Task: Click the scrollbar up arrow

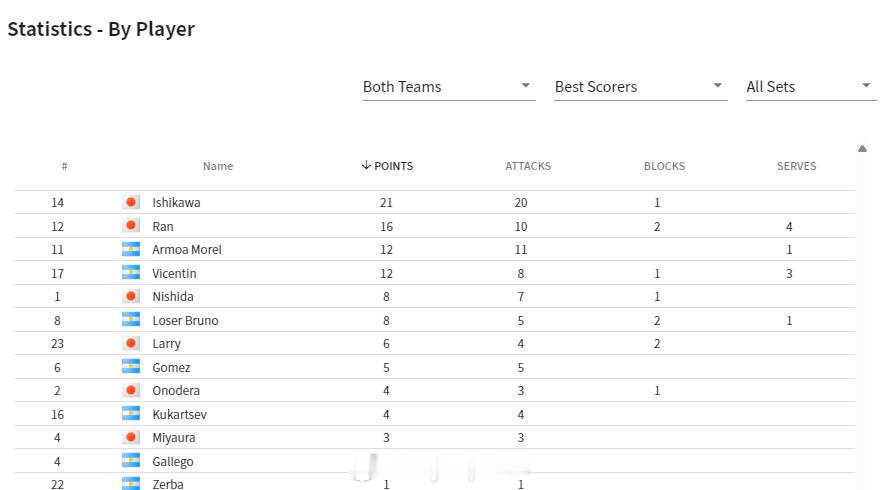Action: (862, 149)
